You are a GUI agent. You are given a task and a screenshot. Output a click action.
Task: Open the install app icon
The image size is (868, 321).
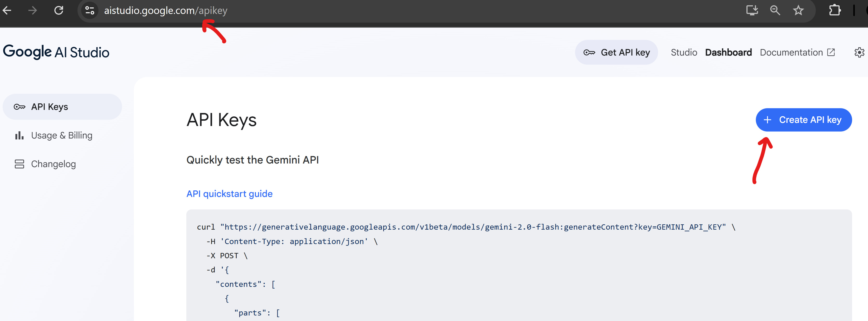[752, 10]
